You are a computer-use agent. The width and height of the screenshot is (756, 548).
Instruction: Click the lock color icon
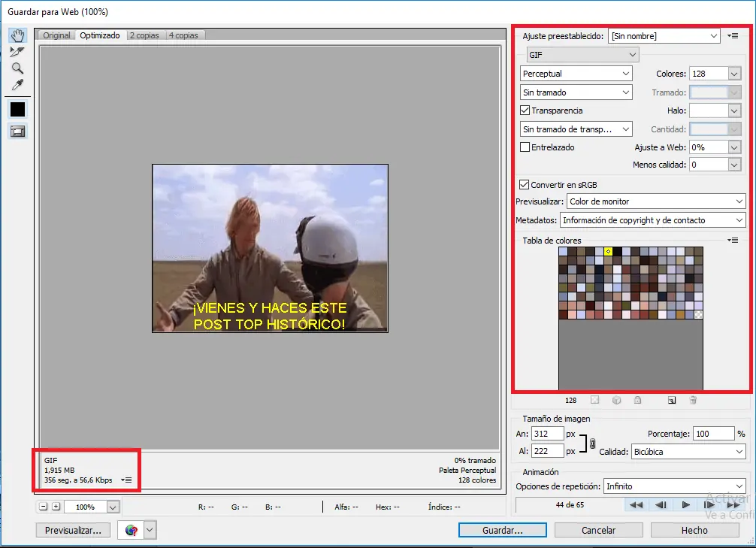tap(637, 400)
